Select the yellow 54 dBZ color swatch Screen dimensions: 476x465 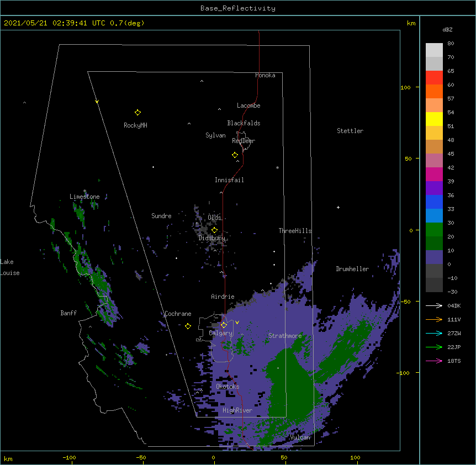tap(434, 119)
